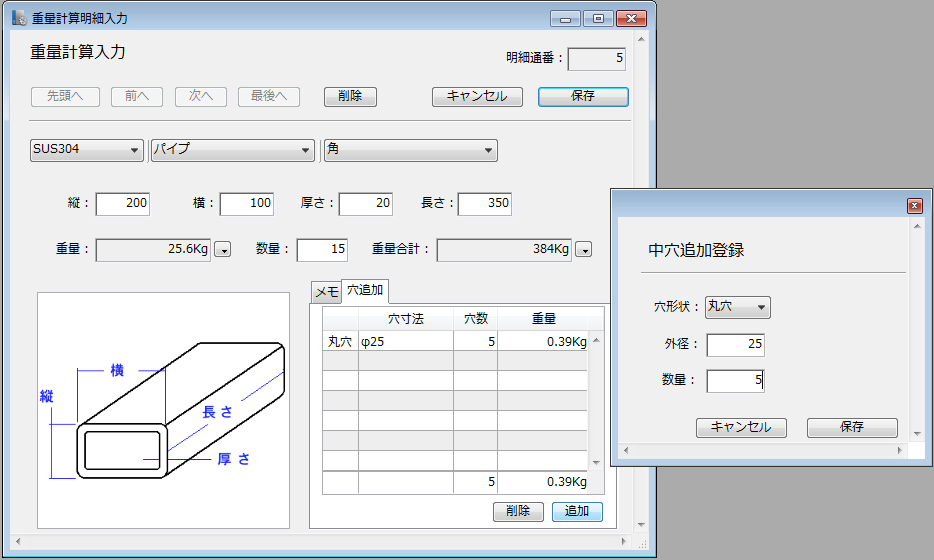Viewport: 934px width, 560px height.
Task: Open the 穴形状 丸穴 dropdown
Action: pos(738,307)
